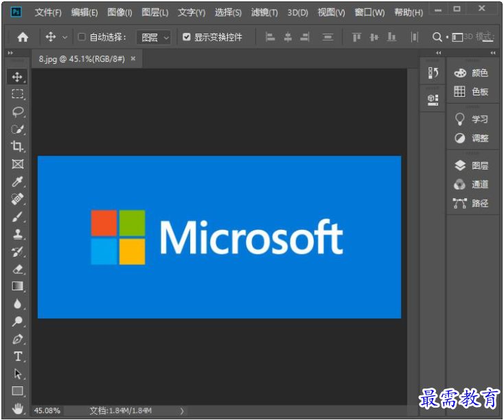This screenshot has width=504, height=420.
Task: Align top edges button
Action: pos(356,37)
